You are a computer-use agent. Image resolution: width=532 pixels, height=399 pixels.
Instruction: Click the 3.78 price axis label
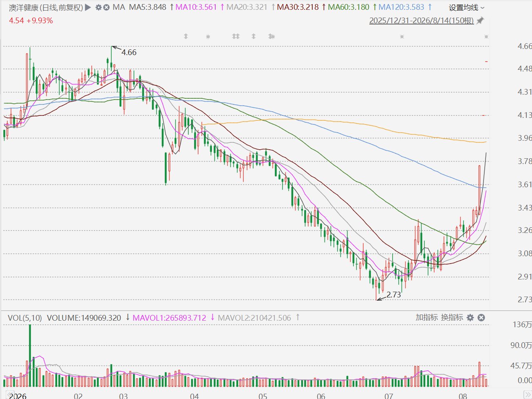click(525, 161)
